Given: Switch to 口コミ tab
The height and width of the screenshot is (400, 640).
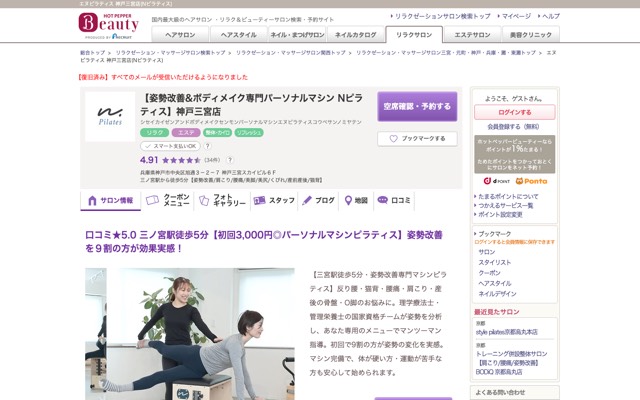Looking at the screenshot, I should 394,200.
